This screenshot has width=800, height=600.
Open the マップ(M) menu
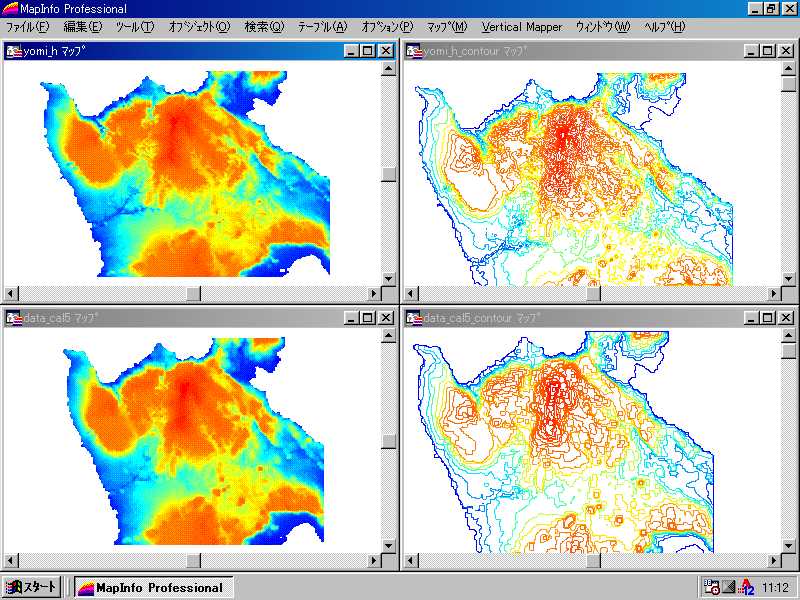447,27
